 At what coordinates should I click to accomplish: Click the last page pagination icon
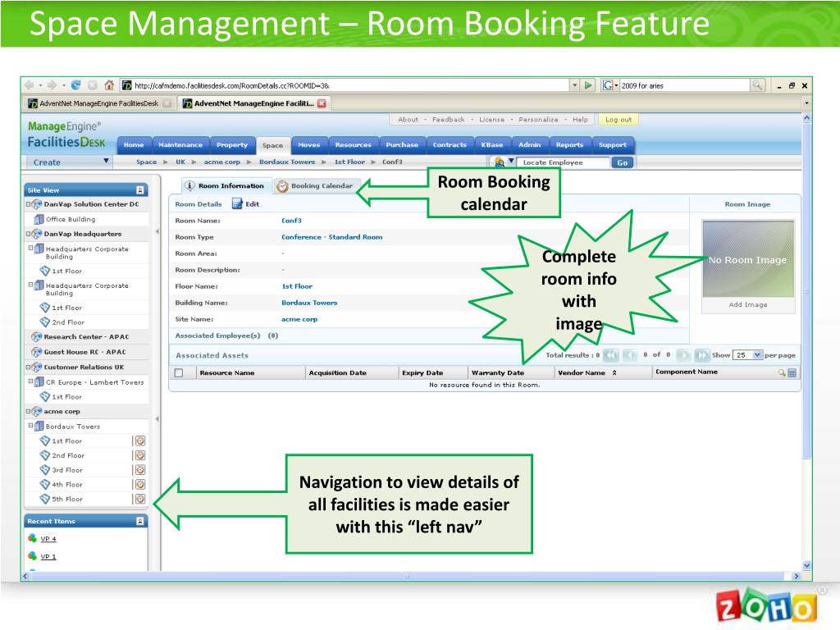click(701, 354)
